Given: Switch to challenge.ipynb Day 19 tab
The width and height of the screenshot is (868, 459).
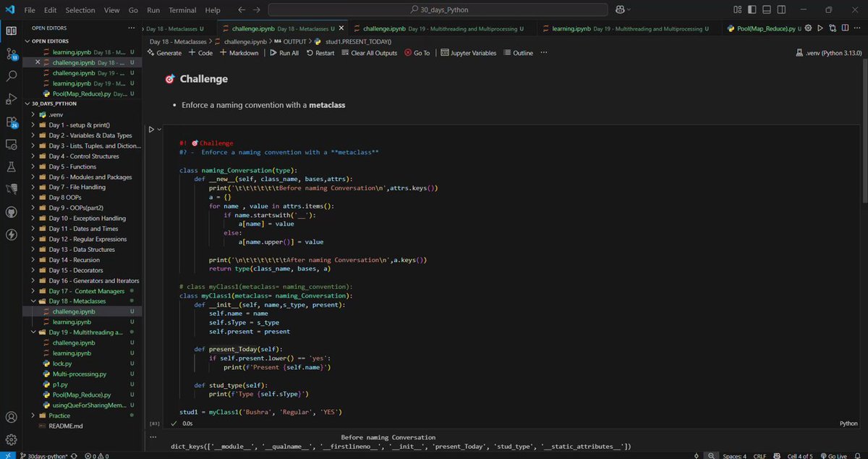Looking at the screenshot, I should (x=441, y=28).
